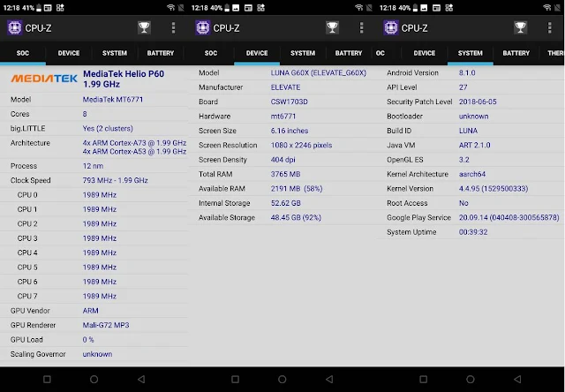Tap the 2018-06-05 security patch value

click(x=478, y=102)
